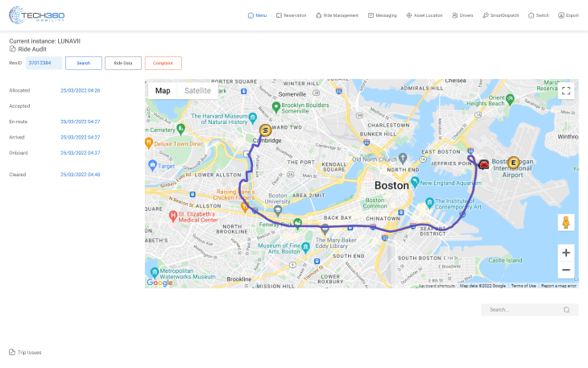The height and width of the screenshot is (368, 588).
Task: Open the Ride Data button
Action: click(123, 63)
